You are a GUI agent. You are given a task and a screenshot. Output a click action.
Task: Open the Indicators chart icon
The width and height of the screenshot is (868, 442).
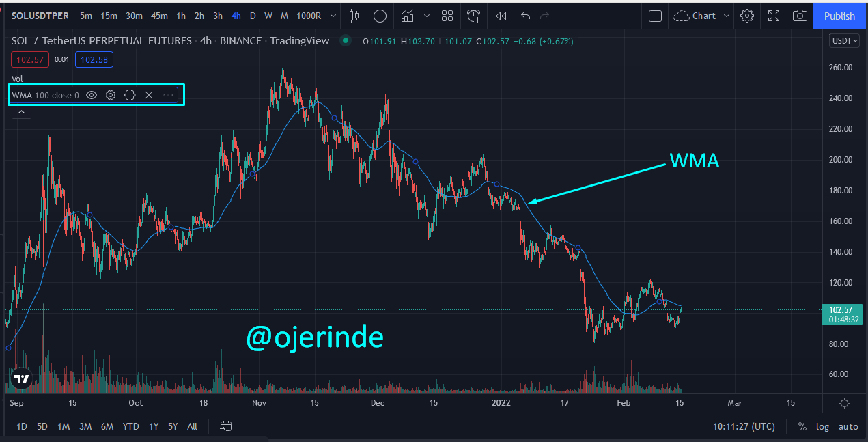pyautogui.click(x=408, y=16)
